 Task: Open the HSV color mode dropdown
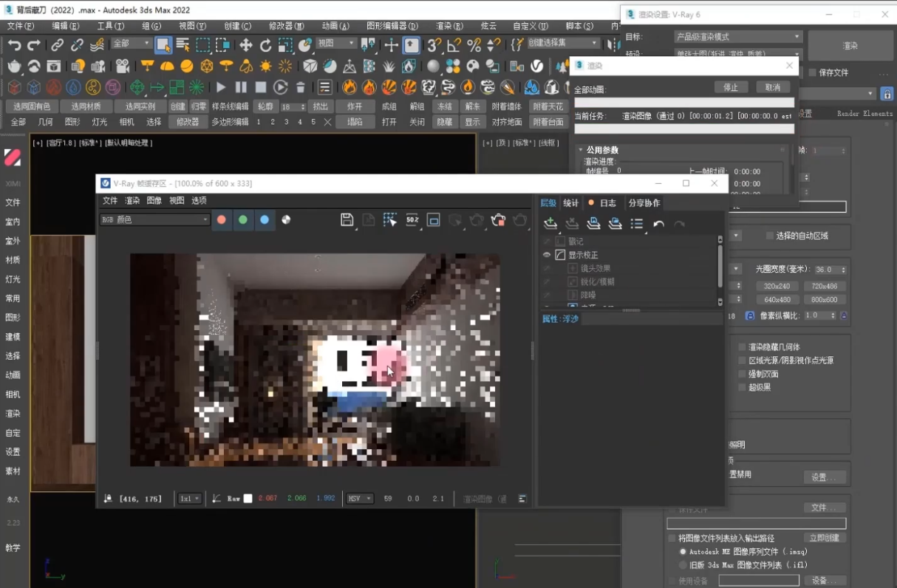360,499
